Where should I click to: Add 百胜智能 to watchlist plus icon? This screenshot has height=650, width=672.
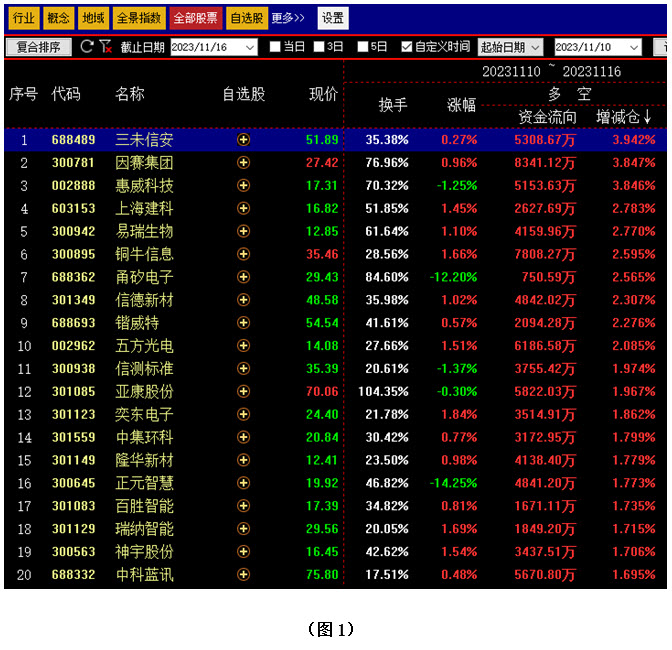tap(243, 506)
